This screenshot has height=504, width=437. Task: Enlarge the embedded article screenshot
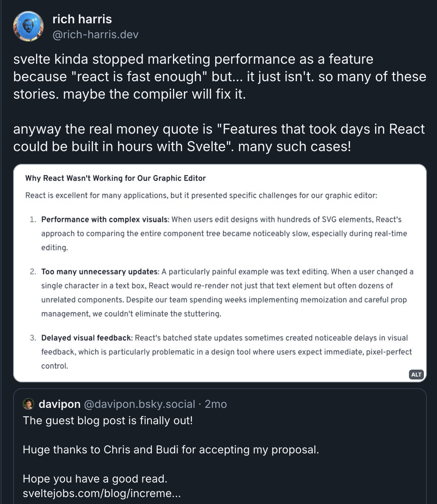(x=219, y=273)
